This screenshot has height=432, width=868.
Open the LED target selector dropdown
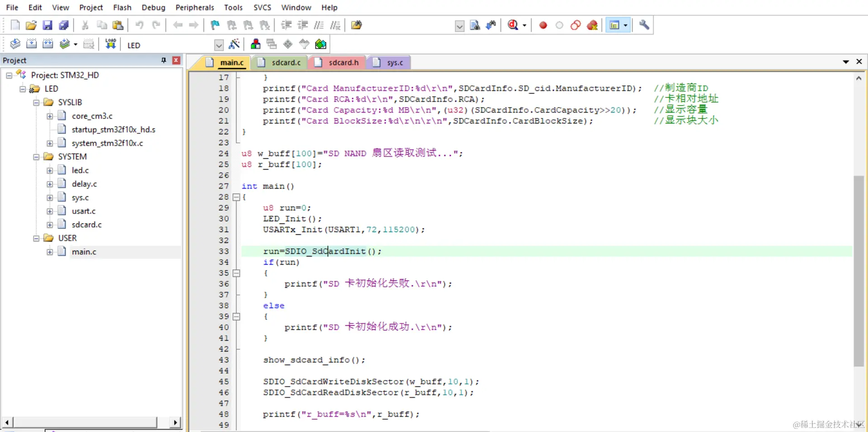click(x=219, y=45)
